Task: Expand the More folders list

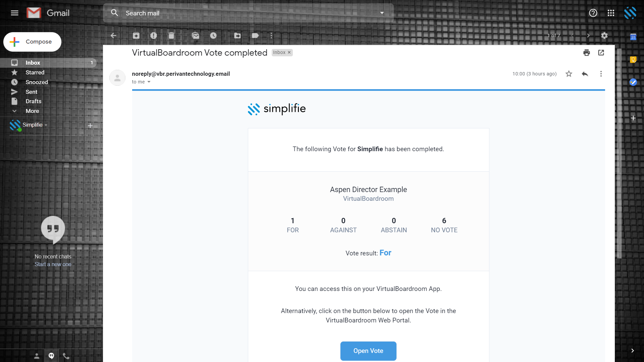Action: pos(32,111)
